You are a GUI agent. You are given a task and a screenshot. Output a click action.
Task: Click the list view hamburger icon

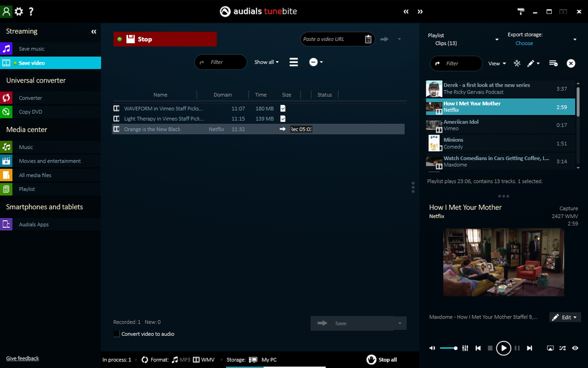tap(293, 62)
